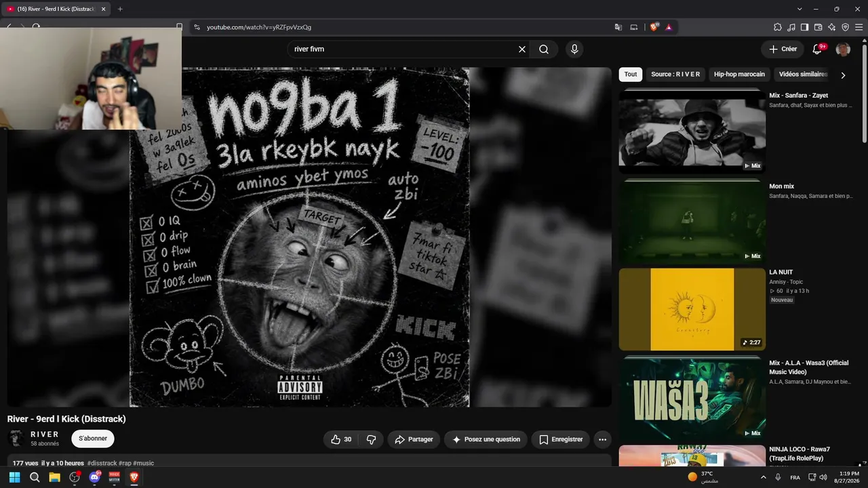The image size is (868, 488).
Task: Switch the FRA keyboard language indicator
Action: click(795, 477)
